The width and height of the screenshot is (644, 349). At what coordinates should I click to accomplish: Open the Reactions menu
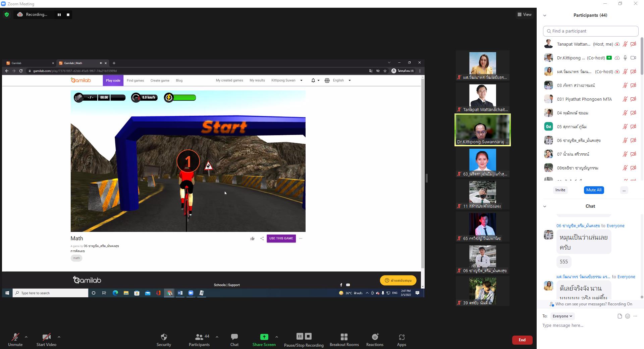(375, 340)
